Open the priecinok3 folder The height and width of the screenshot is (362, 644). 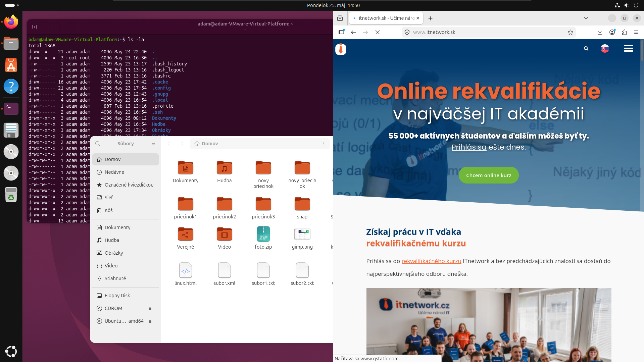[x=263, y=204]
